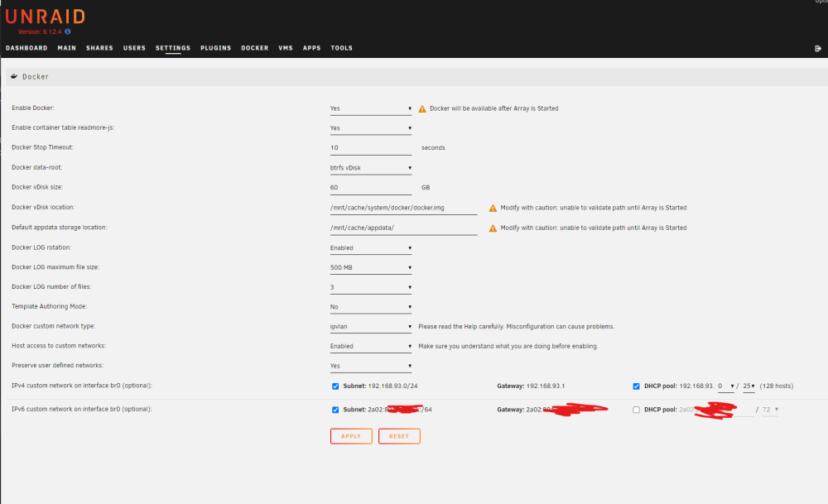Click the logout icon in header
Image resolution: width=828 pixels, height=504 pixels.
pyautogui.click(x=818, y=49)
